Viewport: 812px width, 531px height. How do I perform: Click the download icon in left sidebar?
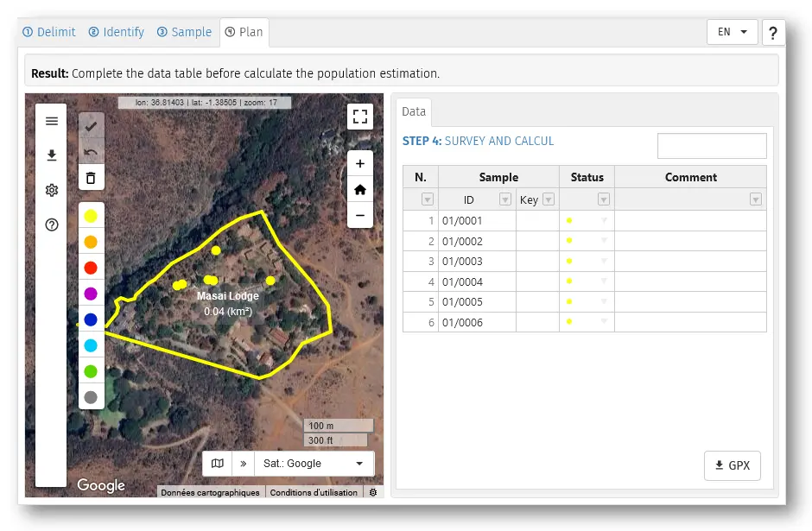[x=52, y=155]
